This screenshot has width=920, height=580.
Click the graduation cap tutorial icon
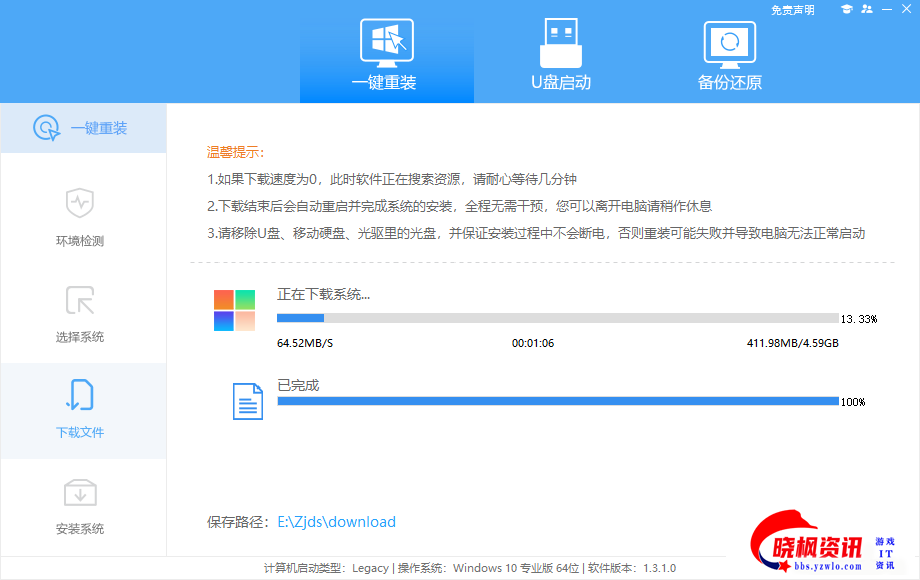coord(846,9)
